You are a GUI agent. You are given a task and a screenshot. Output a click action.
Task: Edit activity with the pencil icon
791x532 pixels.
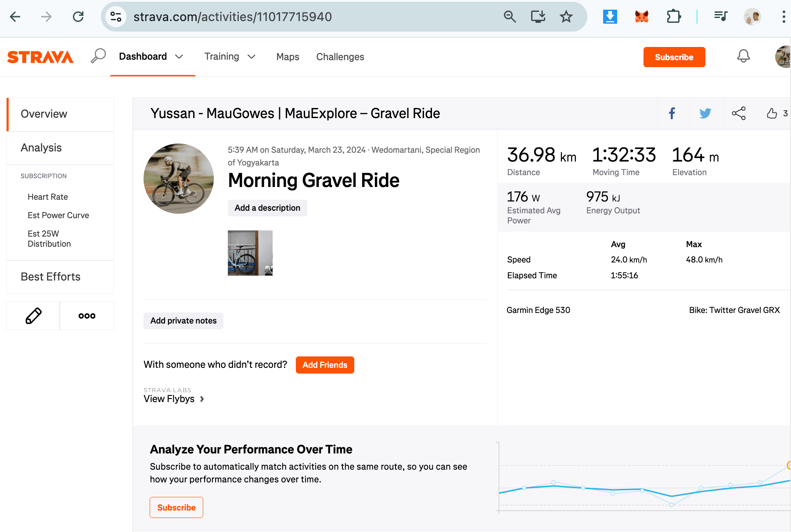33,316
